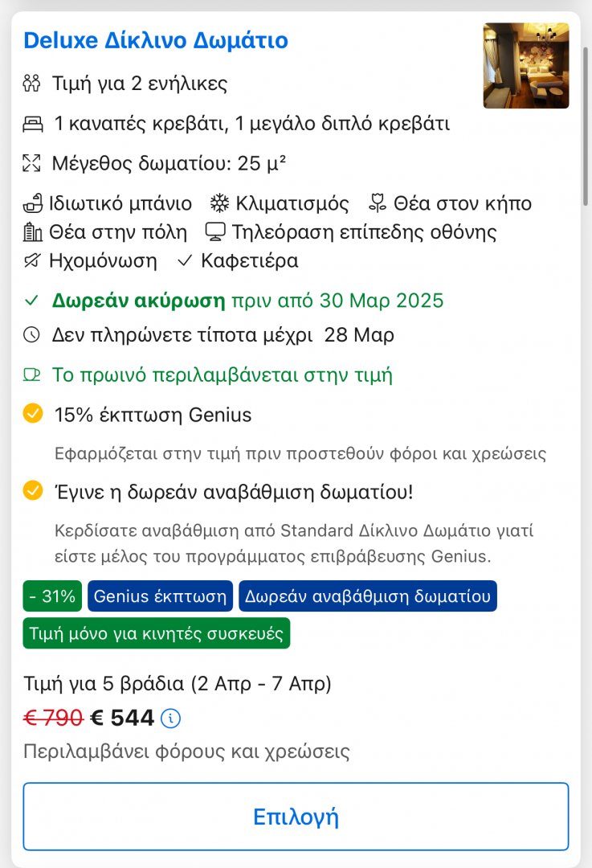Click the -31% discount badge
This screenshot has width=592, height=868.
[x=52, y=596]
